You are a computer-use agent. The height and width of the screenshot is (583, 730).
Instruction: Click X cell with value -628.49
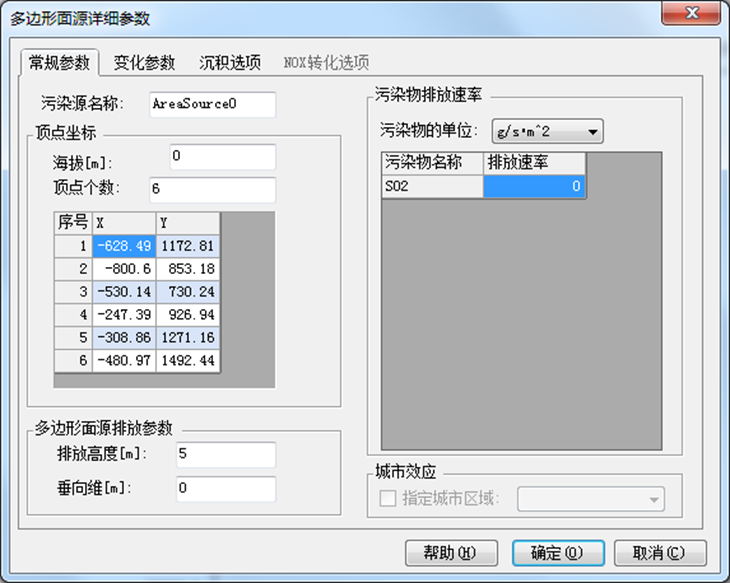click(x=124, y=245)
